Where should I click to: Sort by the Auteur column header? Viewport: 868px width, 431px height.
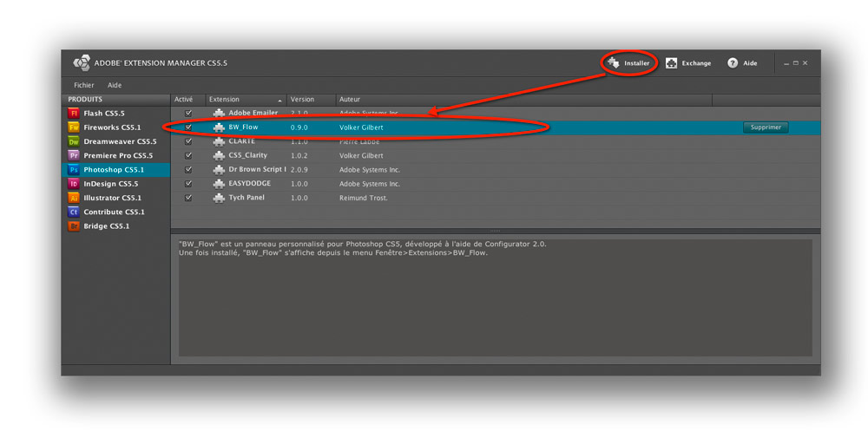click(x=523, y=100)
